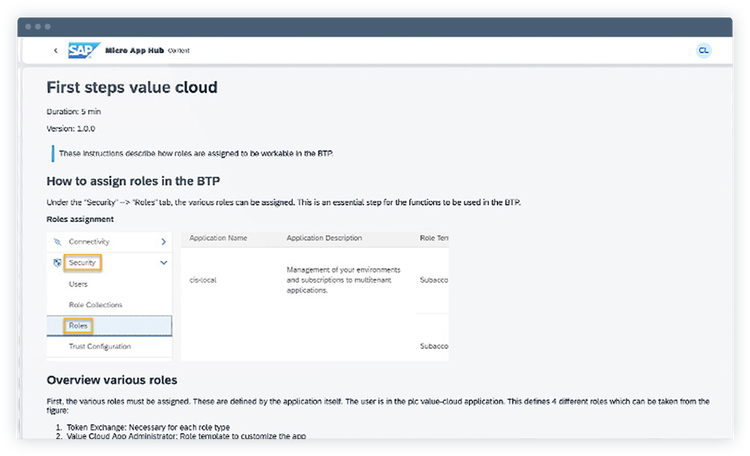
Task: Click the 'Duration: 5 min' text
Action: coord(74,111)
